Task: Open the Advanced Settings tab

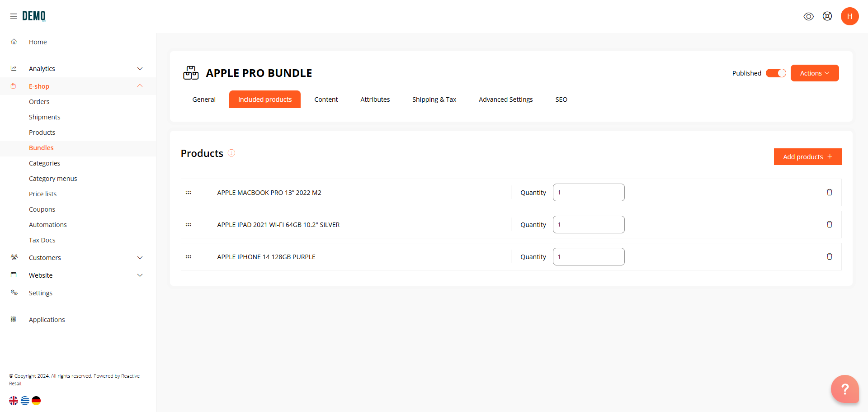Action: (506, 99)
